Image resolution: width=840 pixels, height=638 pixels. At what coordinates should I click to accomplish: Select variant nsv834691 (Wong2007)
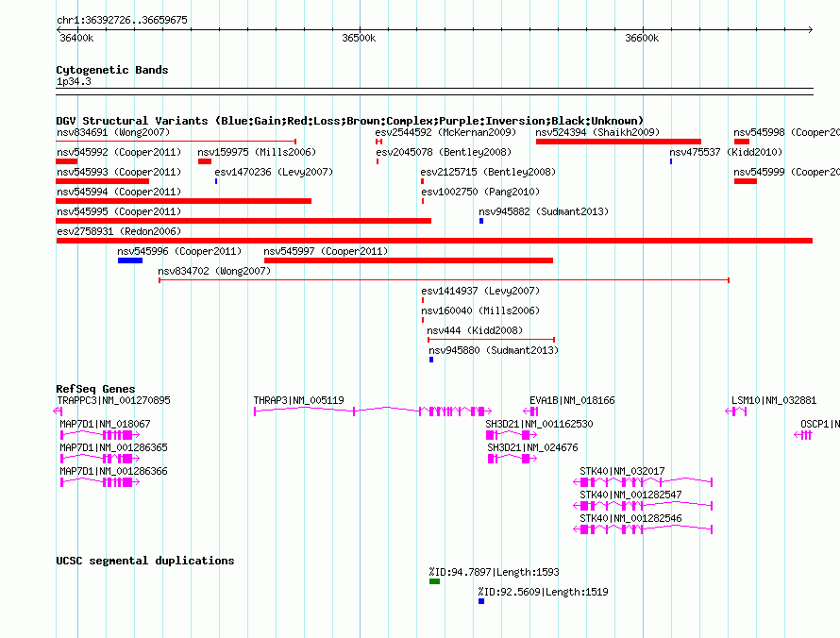point(113,132)
